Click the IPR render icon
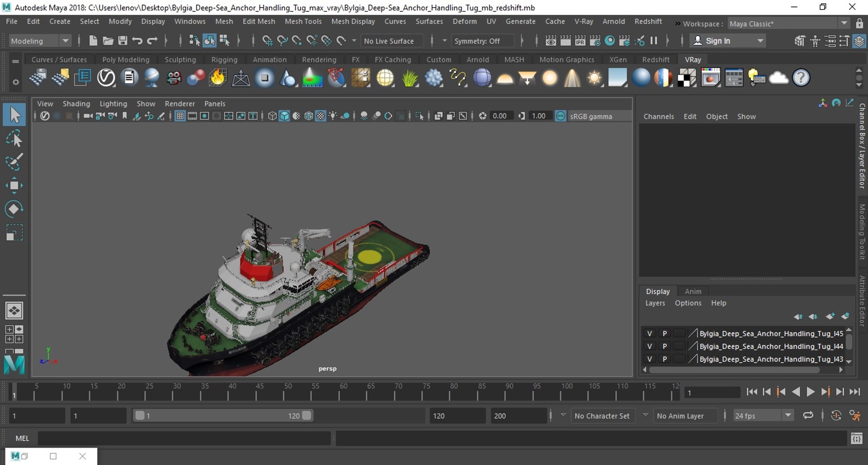Image resolution: width=868 pixels, height=465 pixels. pyautogui.click(x=580, y=41)
